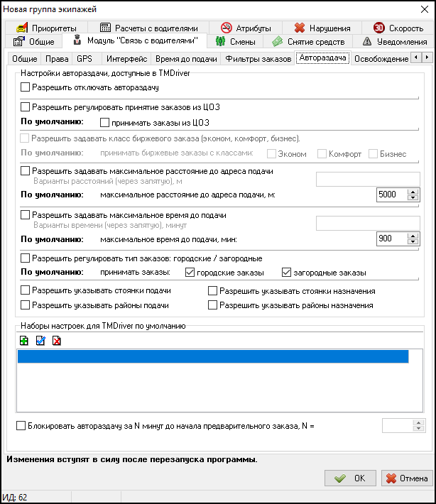This screenshot has width=436, height=504.
Task: Add a new TMDriver settings set
Action: (24, 341)
